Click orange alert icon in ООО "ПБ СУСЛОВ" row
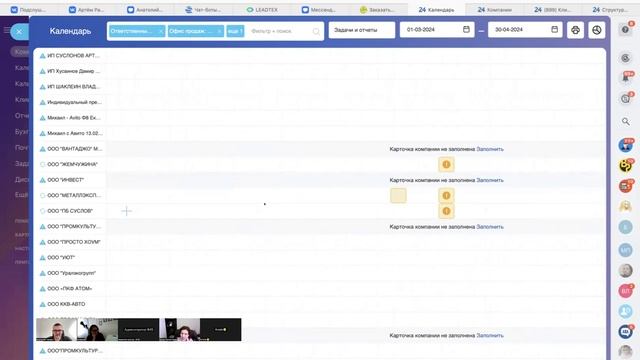Image resolution: width=640 pixels, height=360 pixels. (x=446, y=211)
